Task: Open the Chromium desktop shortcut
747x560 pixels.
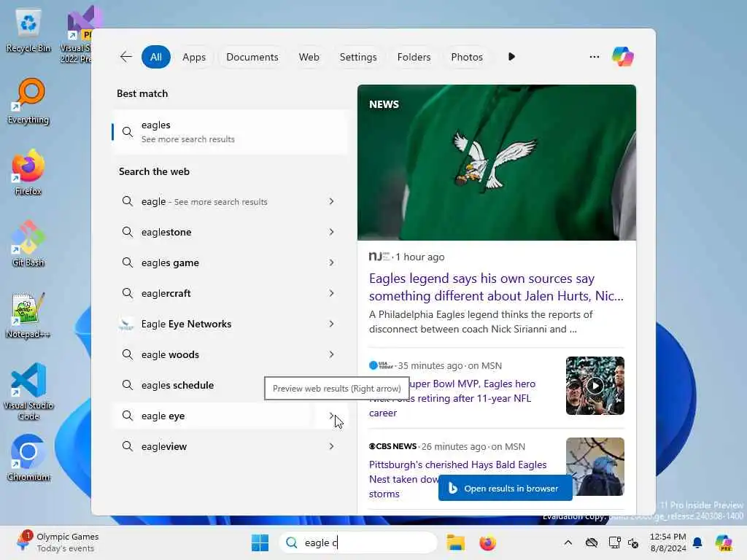Action: 28,458
